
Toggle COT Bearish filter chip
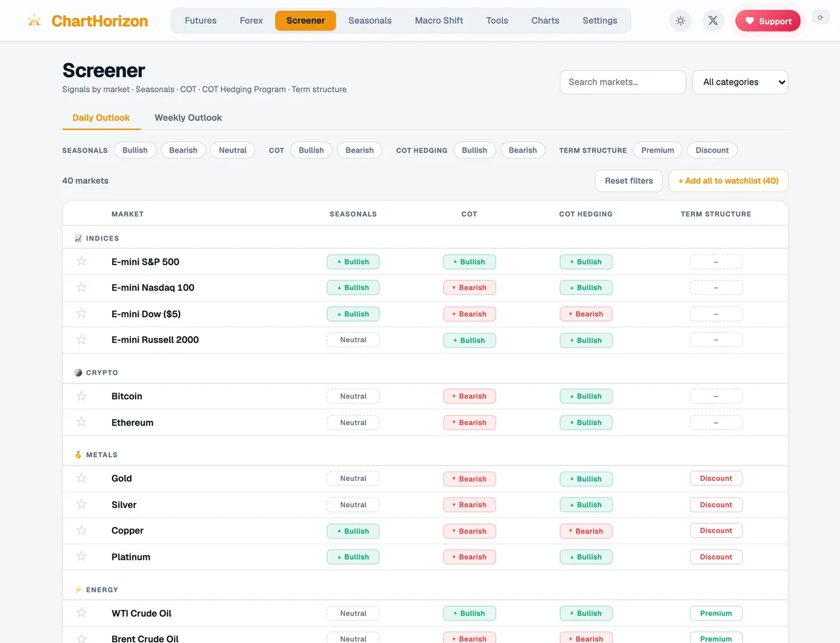pos(360,150)
